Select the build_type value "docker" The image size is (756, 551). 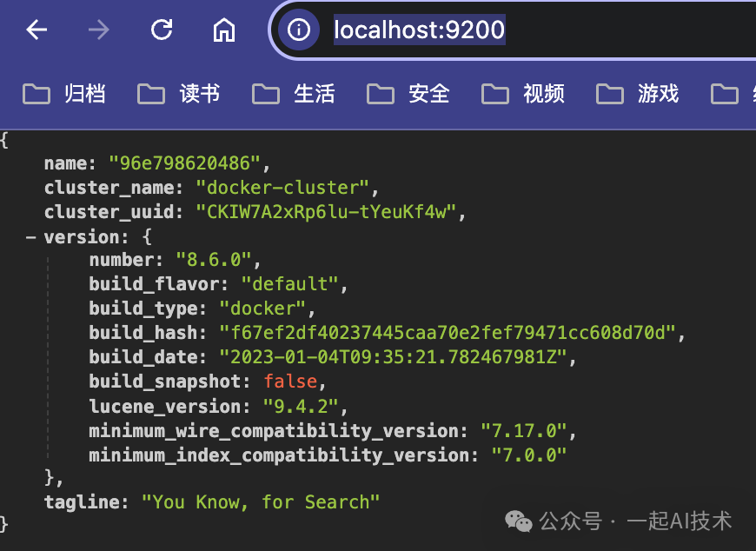coord(262,309)
